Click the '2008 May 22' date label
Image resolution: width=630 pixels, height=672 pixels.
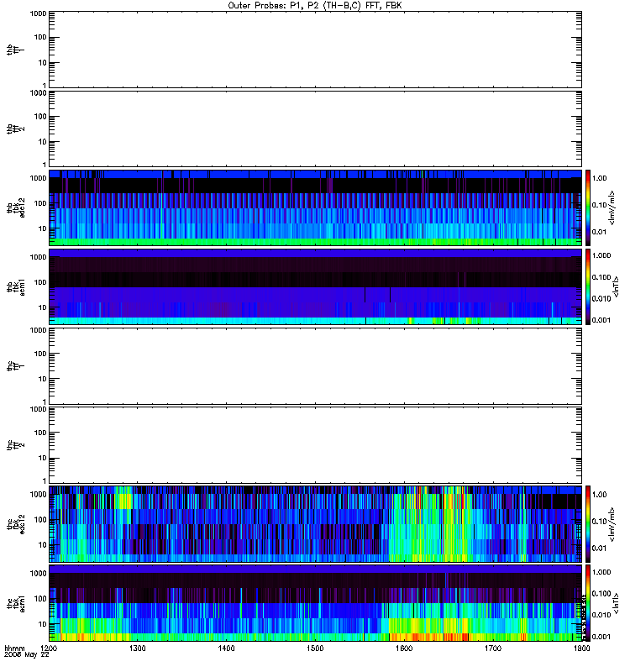point(27,655)
